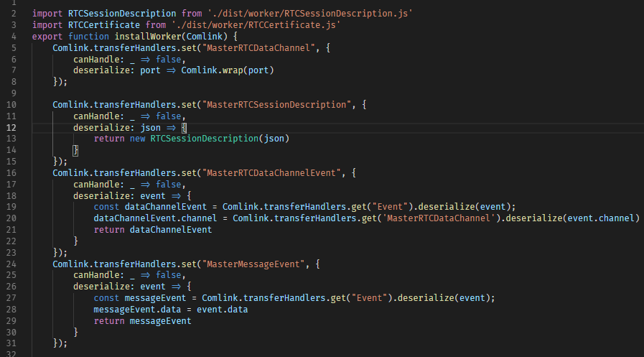Click line number 31 in the gutter
Viewport: 644px width, 357px height.
(11, 343)
